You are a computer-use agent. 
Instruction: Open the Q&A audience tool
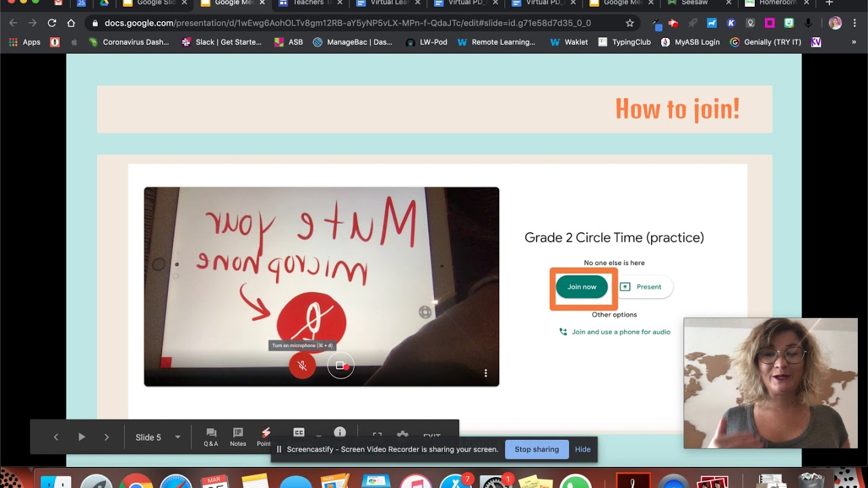point(211,437)
